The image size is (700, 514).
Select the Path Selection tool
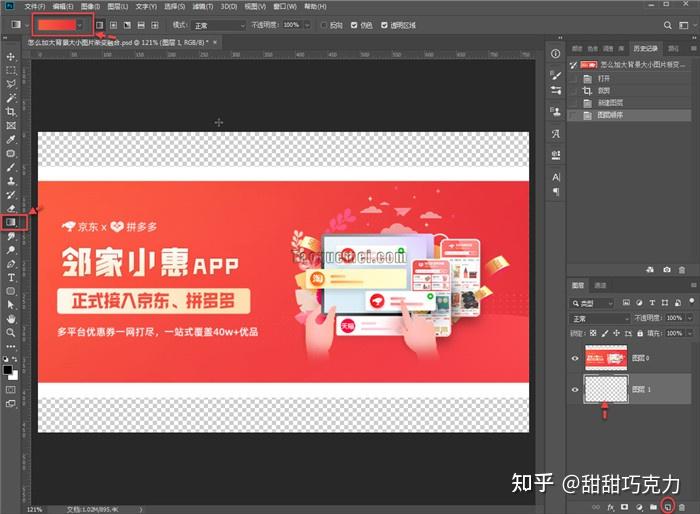[x=11, y=305]
